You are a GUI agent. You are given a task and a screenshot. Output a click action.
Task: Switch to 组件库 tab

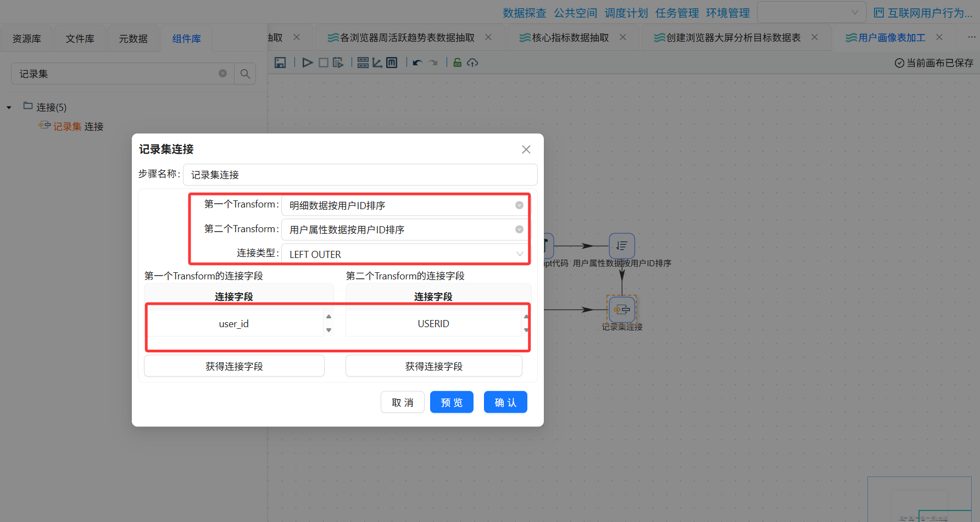click(x=187, y=38)
